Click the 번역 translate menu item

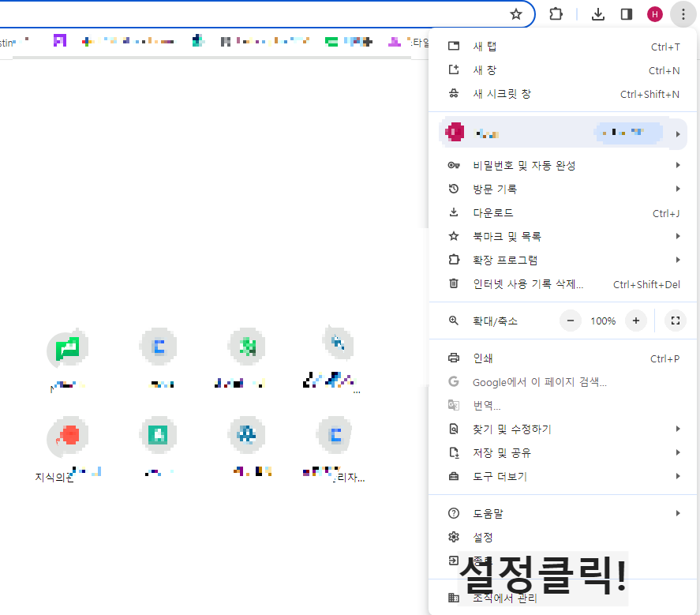[563, 406]
